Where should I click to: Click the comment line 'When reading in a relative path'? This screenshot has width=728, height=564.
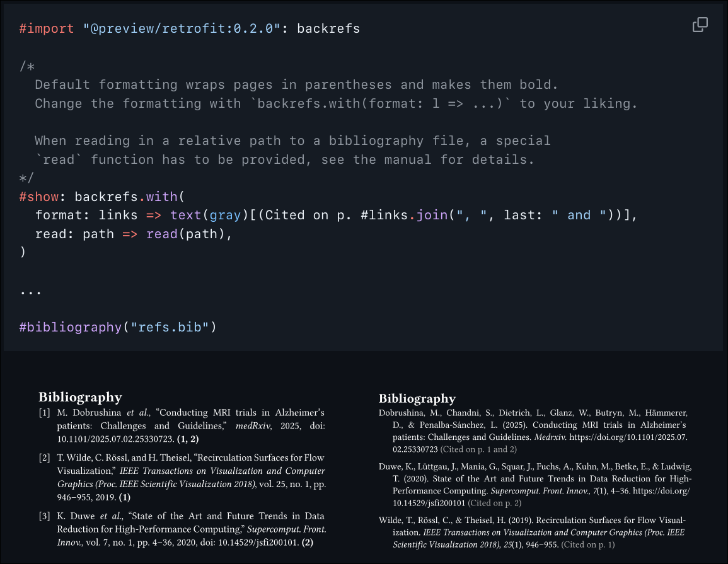[x=292, y=141]
